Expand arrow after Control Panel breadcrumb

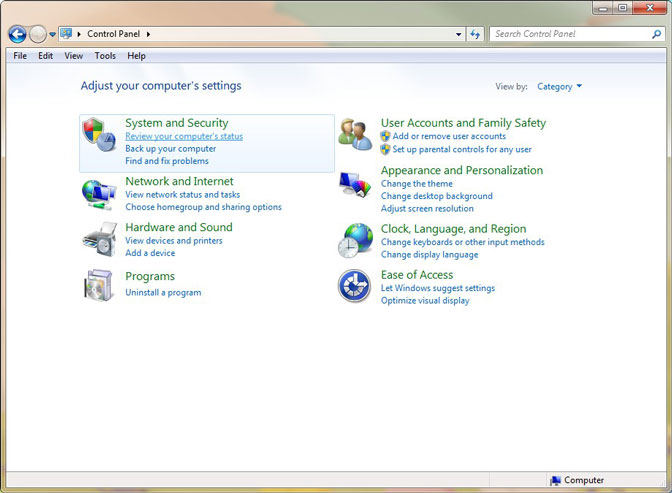pyautogui.click(x=148, y=34)
